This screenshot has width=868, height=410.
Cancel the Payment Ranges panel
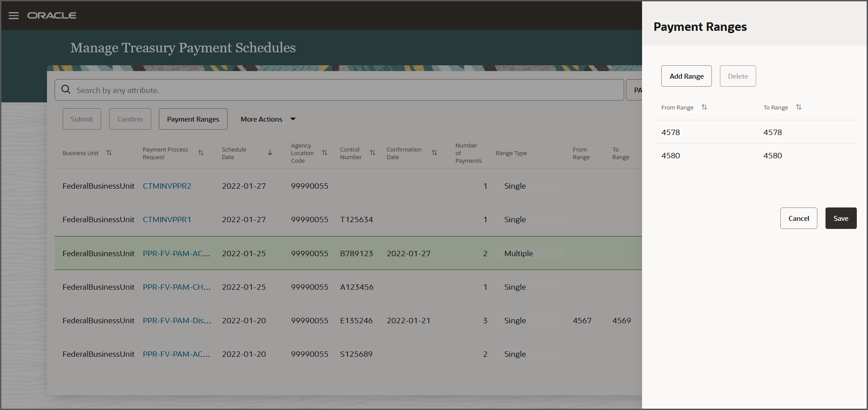[799, 218]
